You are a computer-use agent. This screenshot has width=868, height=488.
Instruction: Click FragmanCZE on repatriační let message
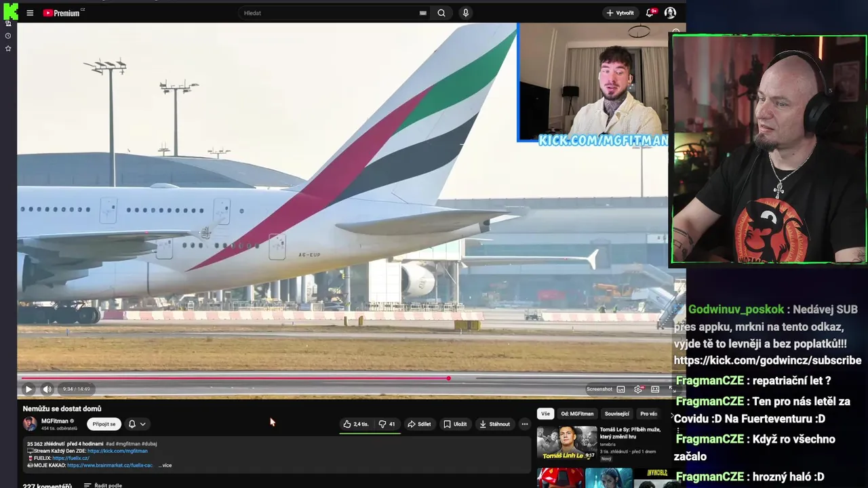pos(710,381)
